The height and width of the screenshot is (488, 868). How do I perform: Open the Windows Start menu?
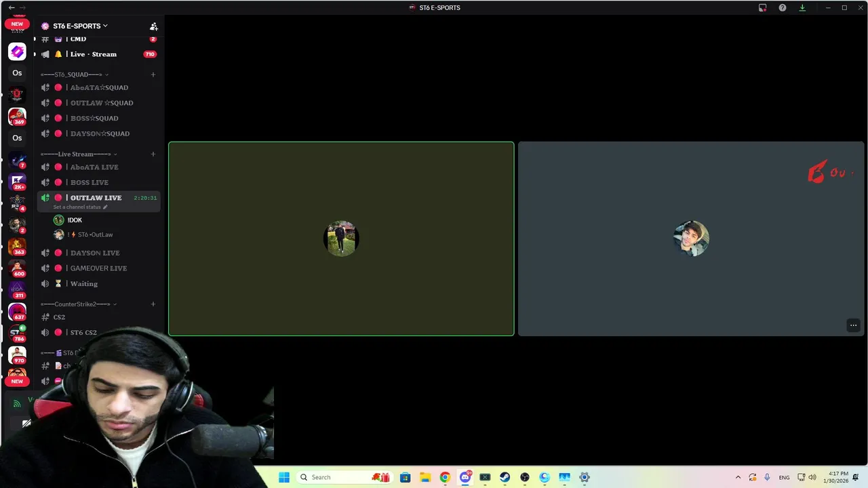coord(284,477)
